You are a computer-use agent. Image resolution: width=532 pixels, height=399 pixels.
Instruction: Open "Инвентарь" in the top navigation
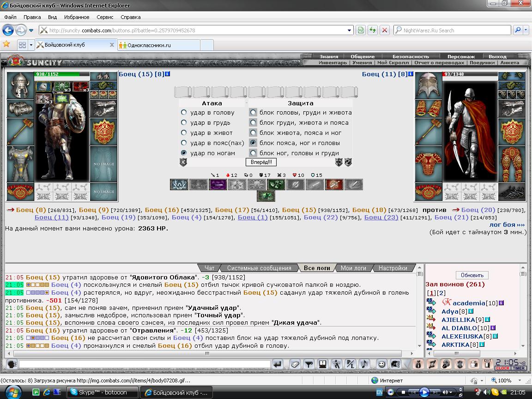333,62
